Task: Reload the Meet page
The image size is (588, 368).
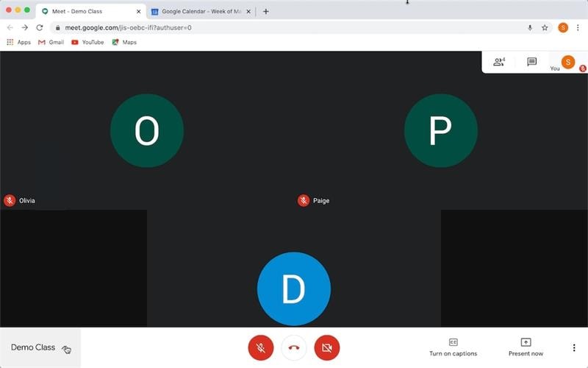Action: coord(40,27)
